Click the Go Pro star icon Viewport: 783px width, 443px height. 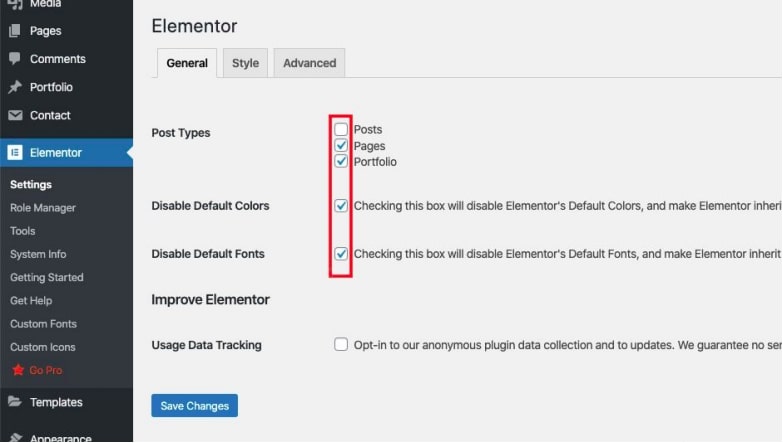pos(17,370)
